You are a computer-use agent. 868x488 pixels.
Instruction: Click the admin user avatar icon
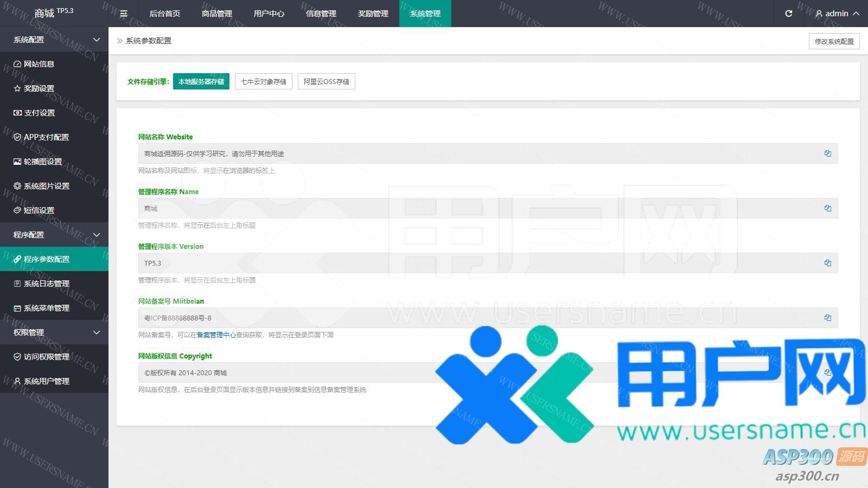(819, 14)
